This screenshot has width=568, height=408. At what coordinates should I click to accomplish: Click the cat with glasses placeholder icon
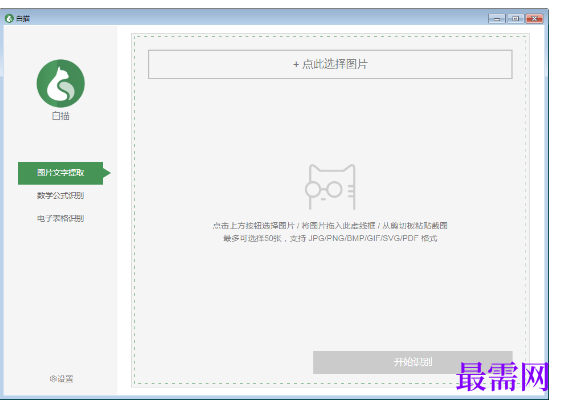[x=330, y=187]
